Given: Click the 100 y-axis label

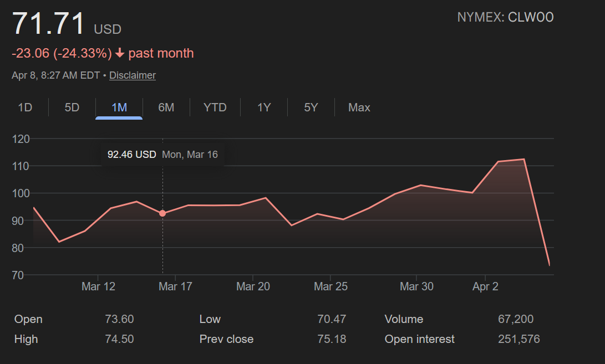Looking at the screenshot, I should point(21,193).
